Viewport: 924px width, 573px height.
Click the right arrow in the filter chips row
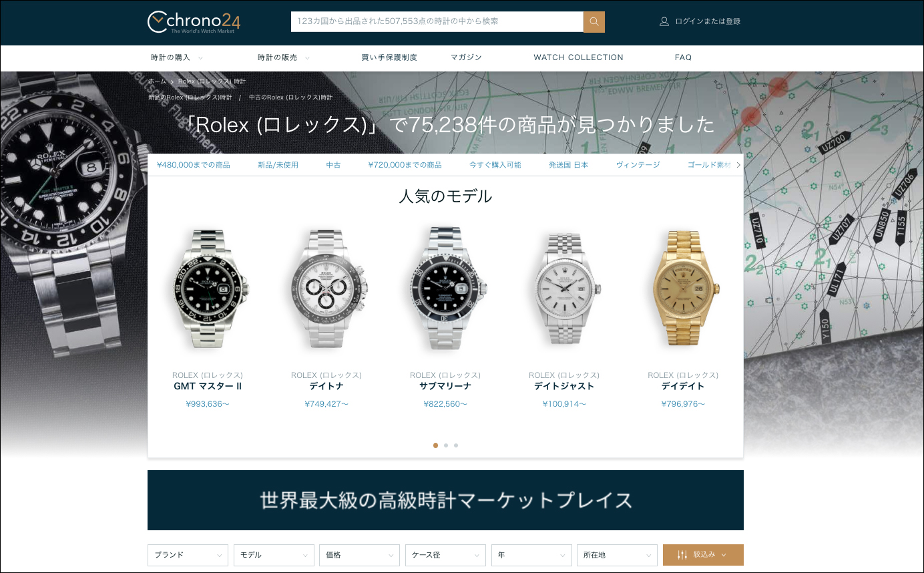click(x=738, y=165)
